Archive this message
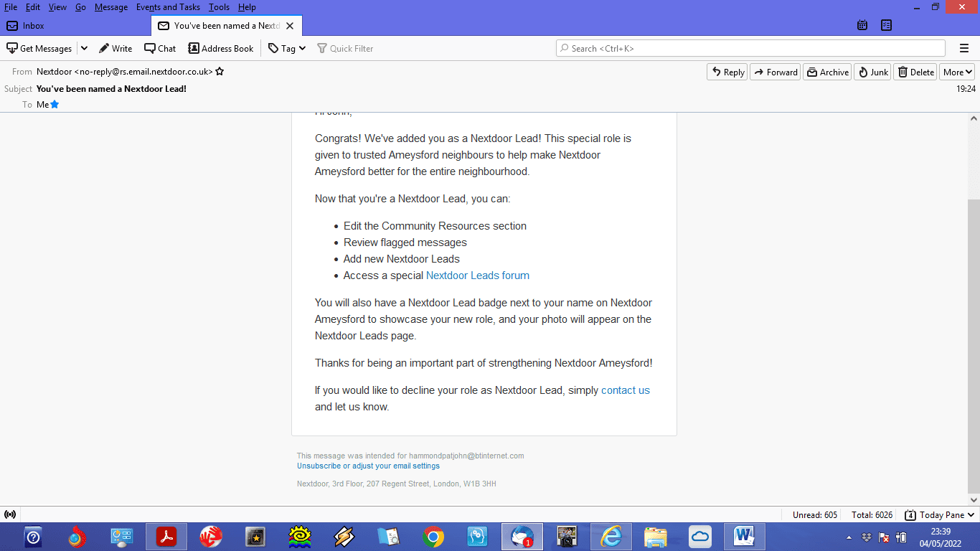This screenshot has width=980, height=551. [x=827, y=72]
